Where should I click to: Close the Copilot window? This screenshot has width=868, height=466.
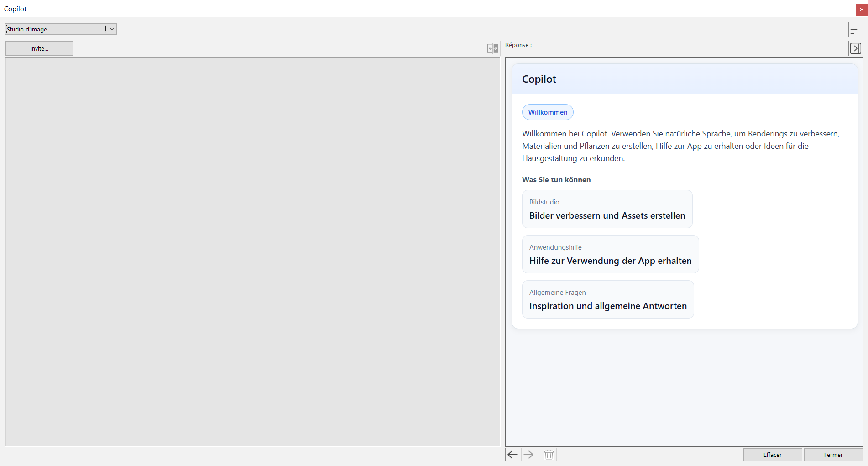pos(862,9)
